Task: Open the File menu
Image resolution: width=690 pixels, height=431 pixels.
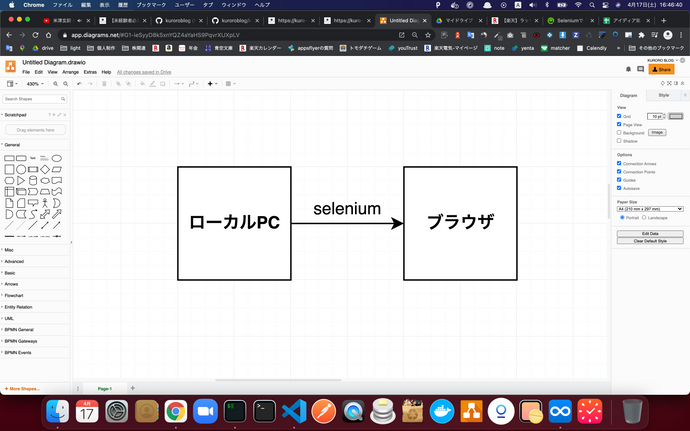Action: (26, 72)
